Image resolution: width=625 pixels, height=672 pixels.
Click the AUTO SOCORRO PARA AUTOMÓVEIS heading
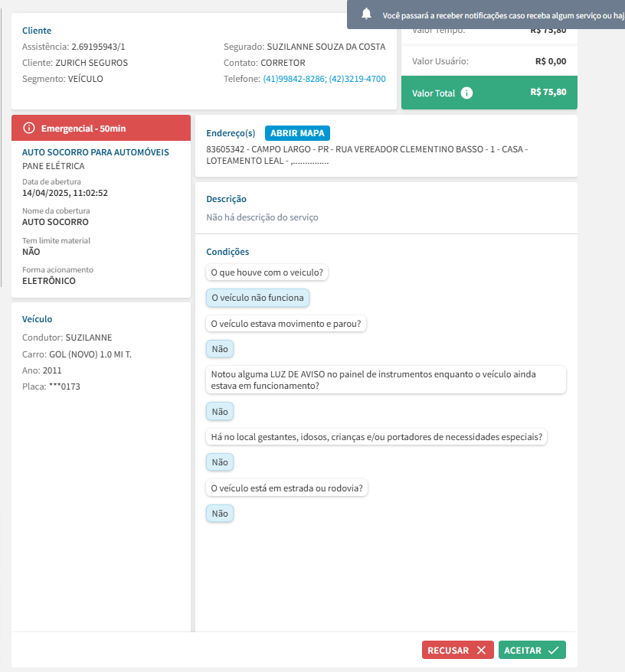(x=96, y=152)
